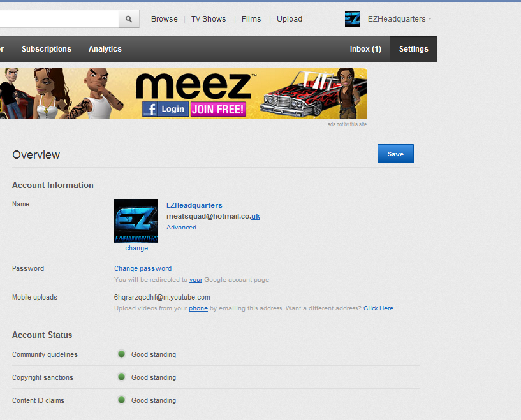This screenshot has height=420, width=521.
Task: Click the meez logo in the banner ad
Action: (x=196, y=85)
